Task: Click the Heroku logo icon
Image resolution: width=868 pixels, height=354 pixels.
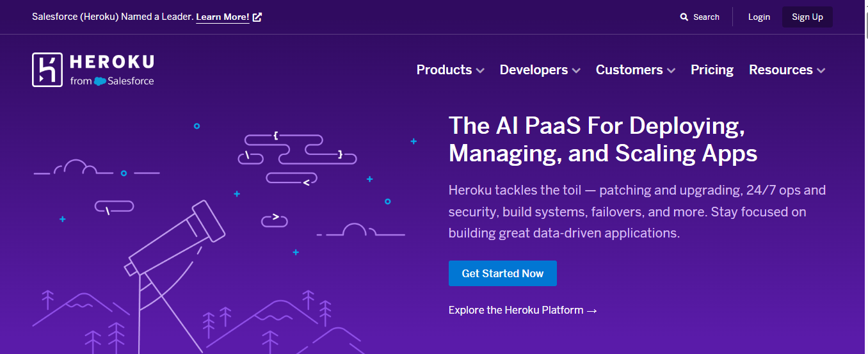Action: tap(47, 69)
